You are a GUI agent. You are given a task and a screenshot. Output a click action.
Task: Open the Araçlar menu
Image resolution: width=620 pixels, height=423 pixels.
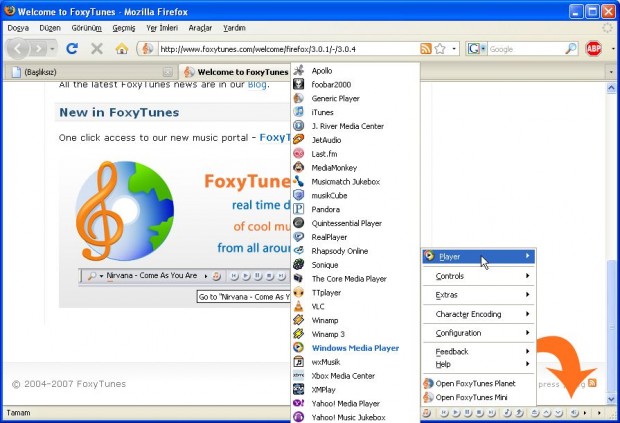click(200, 28)
